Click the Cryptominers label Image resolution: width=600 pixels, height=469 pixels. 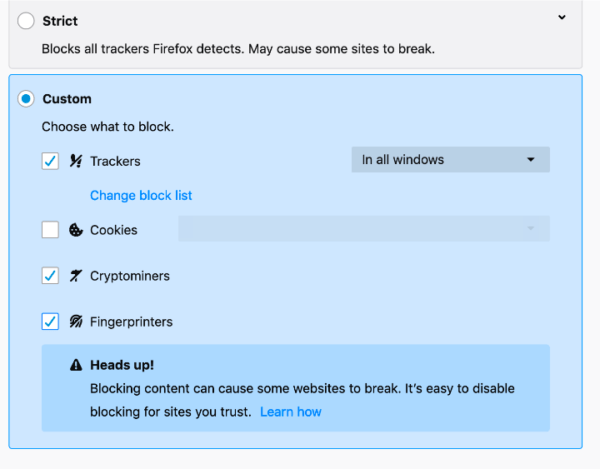[x=130, y=276]
